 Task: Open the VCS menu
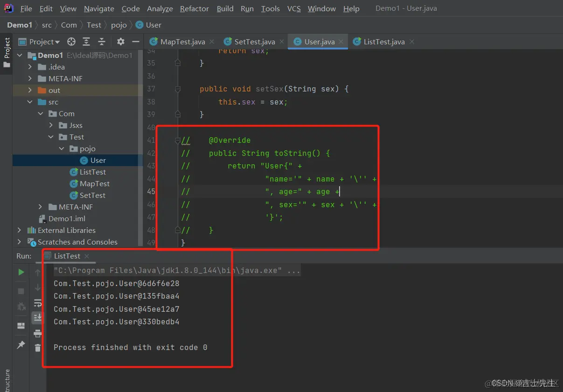click(x=294, y=8)
